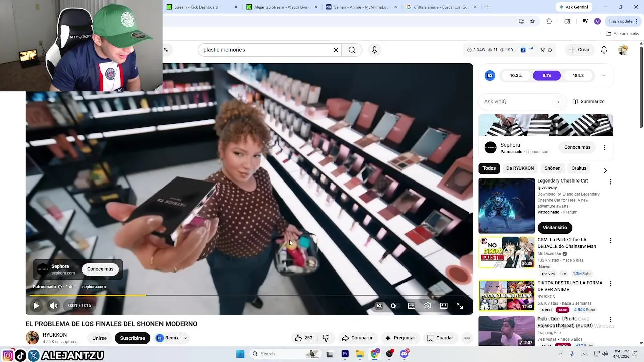Open CSM La Parte 2 video thumbnail
This screenshot has height=362, width=644.
[x=507, y=252]
